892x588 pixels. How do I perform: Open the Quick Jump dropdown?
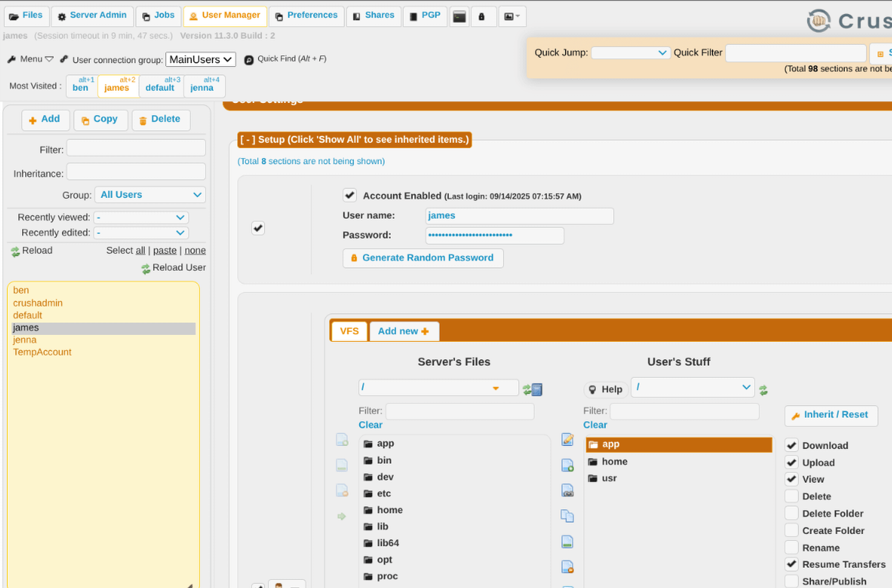630,53
